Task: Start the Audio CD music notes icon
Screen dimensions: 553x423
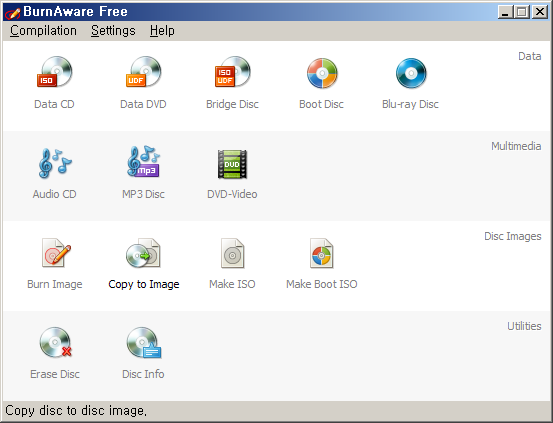Action: pos(55,163)
